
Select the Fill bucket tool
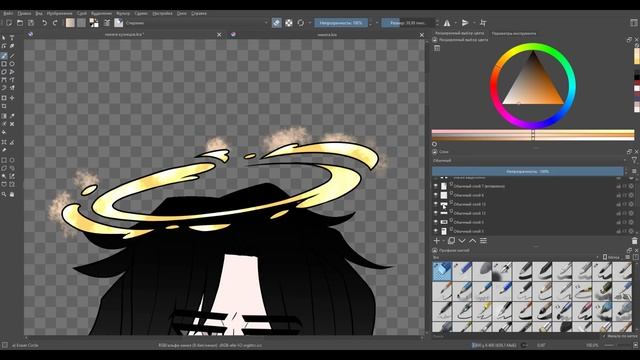tap(4, 132)
